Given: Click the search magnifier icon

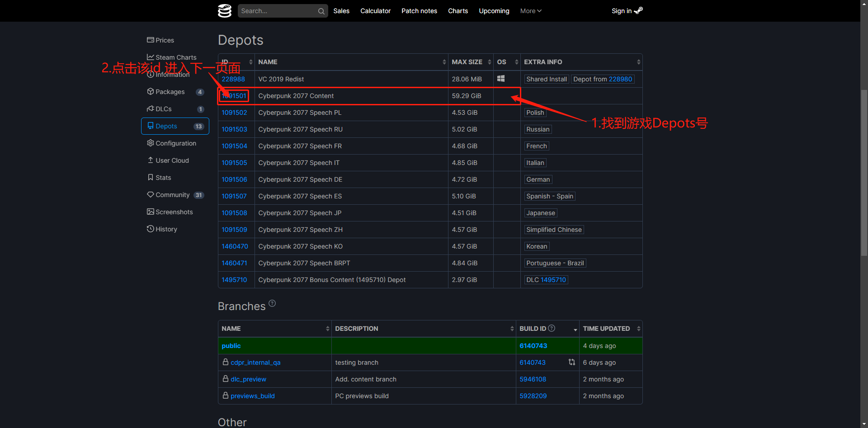Looking at the screenshot, I should 321,11.
